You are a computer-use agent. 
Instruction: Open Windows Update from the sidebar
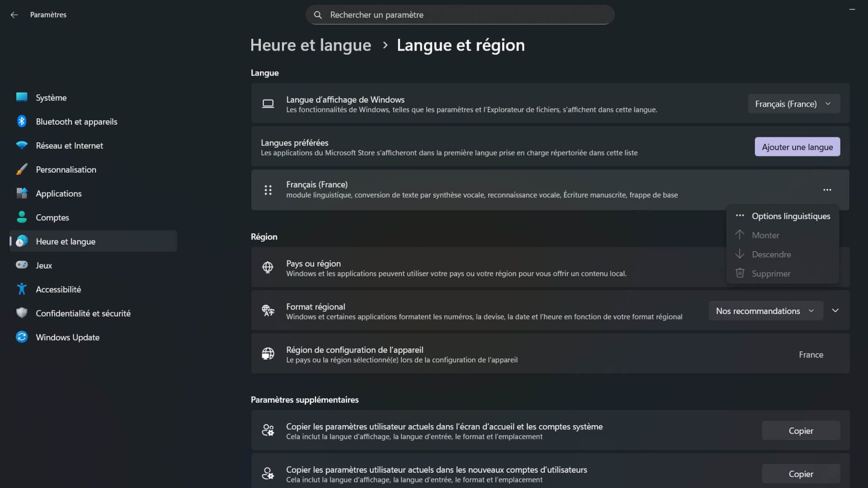pyautogui.click(x=21, y=337)
